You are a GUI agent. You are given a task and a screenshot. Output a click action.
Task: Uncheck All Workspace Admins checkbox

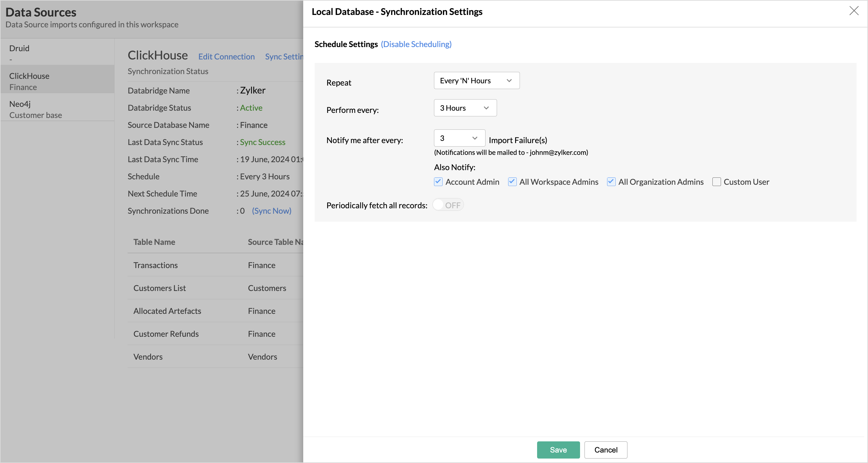click(x=512, y=182)
